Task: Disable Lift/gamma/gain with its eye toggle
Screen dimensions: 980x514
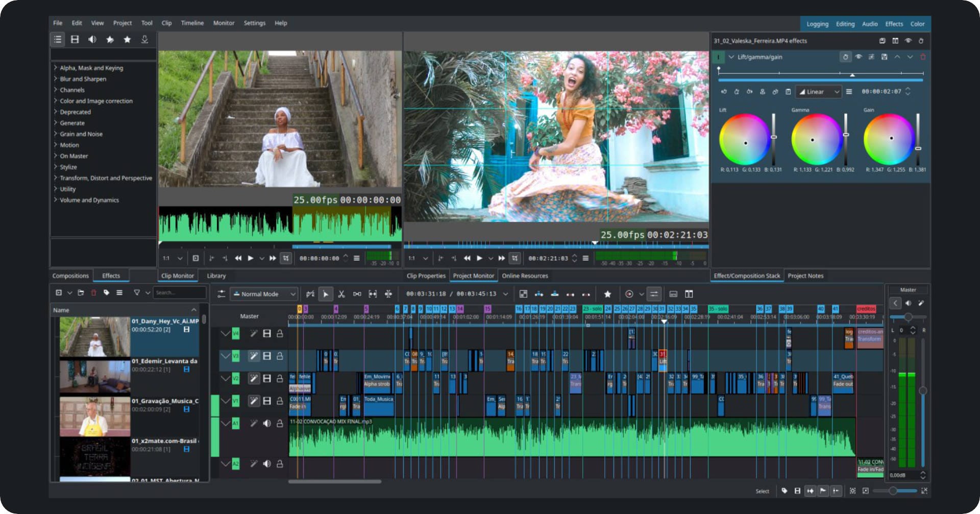Action: point(860,57)
